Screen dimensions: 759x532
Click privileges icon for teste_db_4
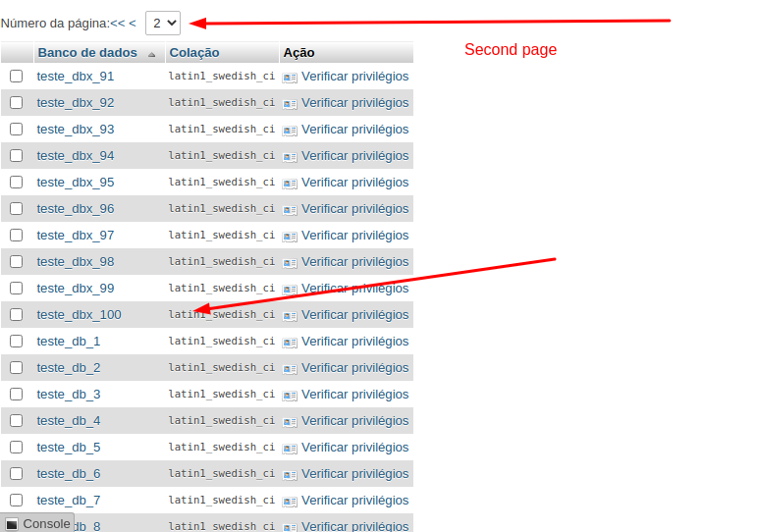click(x=290, y=422)
